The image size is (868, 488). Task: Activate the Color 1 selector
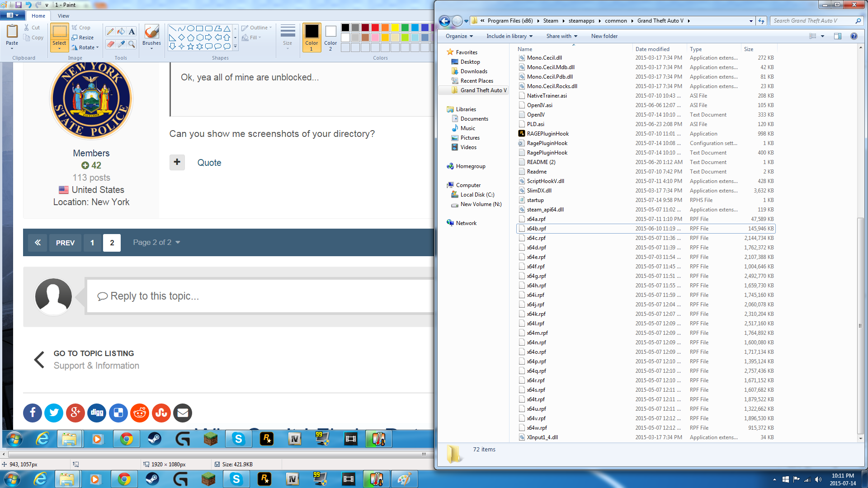point(311,37)
